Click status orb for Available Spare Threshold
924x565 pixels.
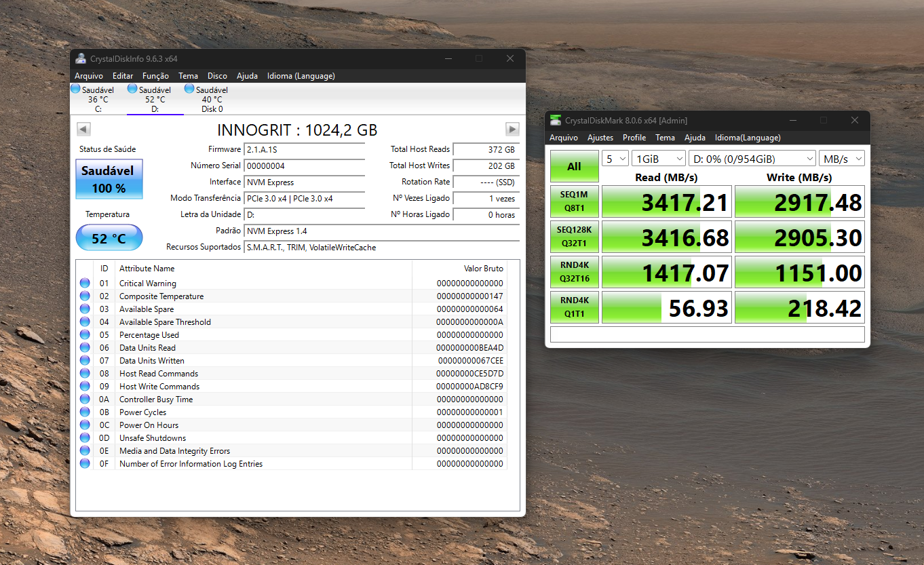85,322
